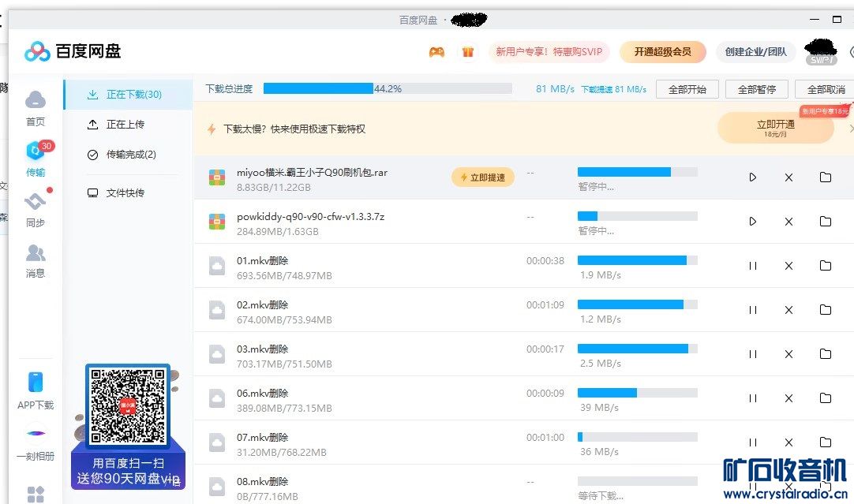This screenshot has width=854, height=504.
Task: Pause the 07.mkv download
Action: pyautogui.click(x=753, y=442)
